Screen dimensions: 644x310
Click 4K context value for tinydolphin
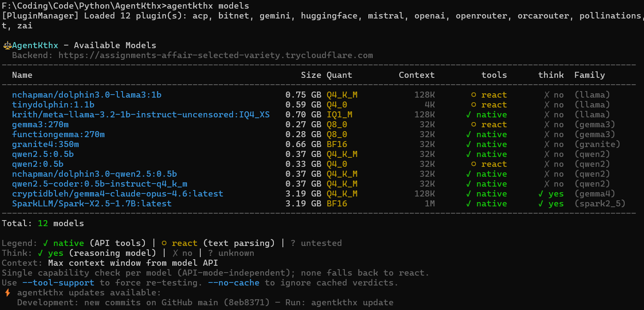pyautogui.click(x=430, y=104)
